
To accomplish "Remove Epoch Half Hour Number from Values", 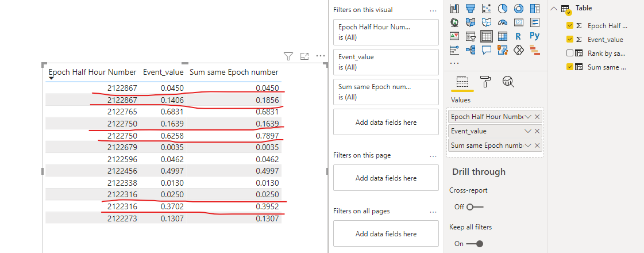I will (537, 117).
